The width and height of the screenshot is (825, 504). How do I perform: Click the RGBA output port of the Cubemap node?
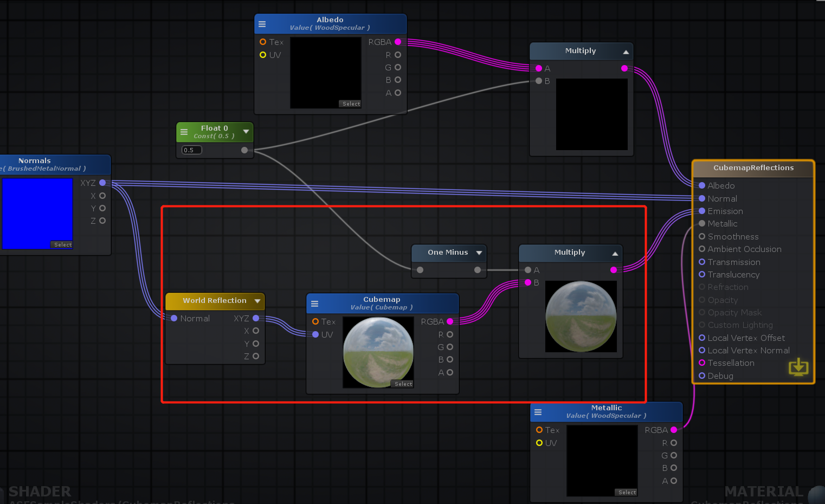coord(450,321)
